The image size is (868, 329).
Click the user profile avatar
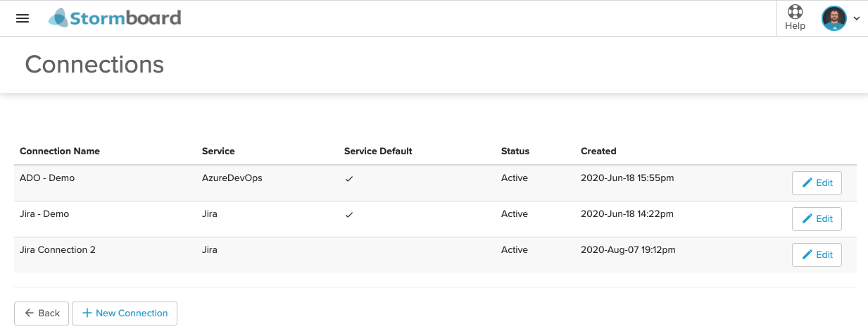[834, 18]
